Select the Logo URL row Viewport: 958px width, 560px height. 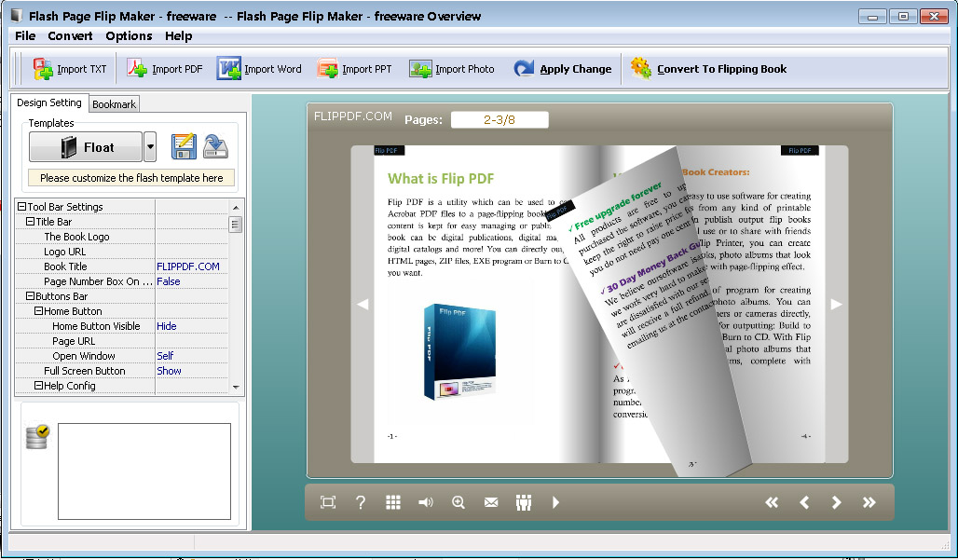pyautogui.click(x=121, y=252)
